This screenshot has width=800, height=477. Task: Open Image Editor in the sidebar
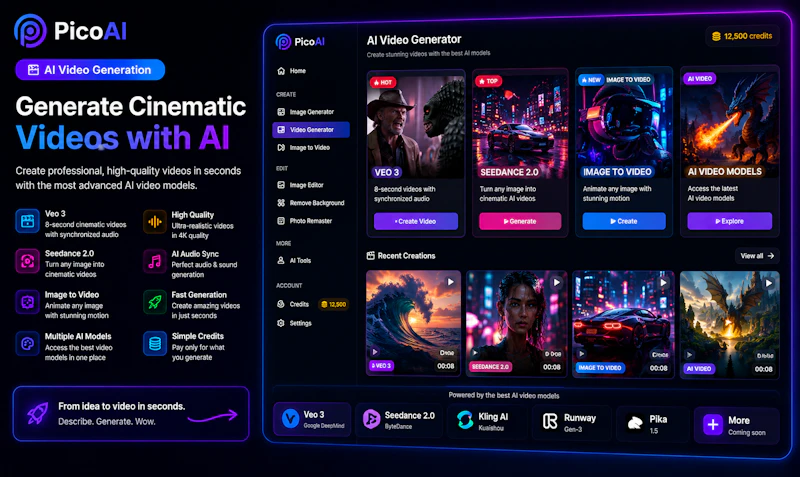tap(301, 185)
